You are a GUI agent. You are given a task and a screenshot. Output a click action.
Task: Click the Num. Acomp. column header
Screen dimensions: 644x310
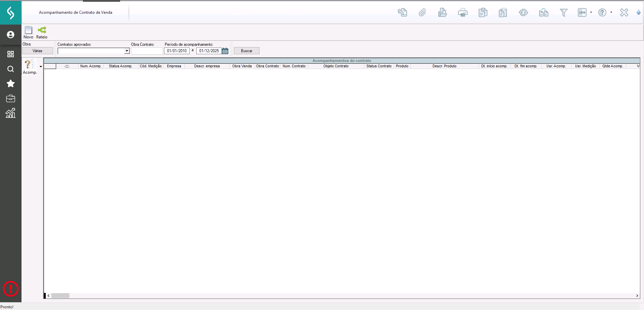(x=91, y=66)
